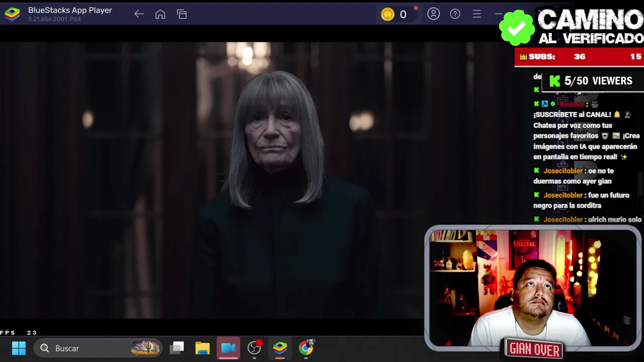
Task: Open the BlueStacks account profile
Action: [x=434, y=14]
